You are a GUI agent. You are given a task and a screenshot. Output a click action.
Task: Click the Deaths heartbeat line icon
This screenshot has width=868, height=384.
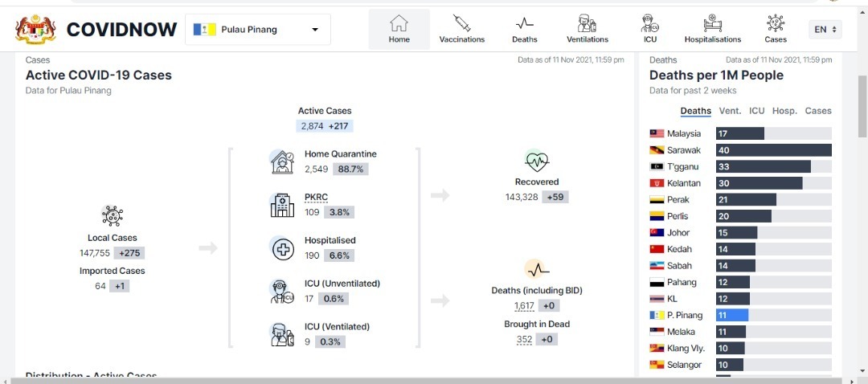pyautogui.click(x=524, y=23)
